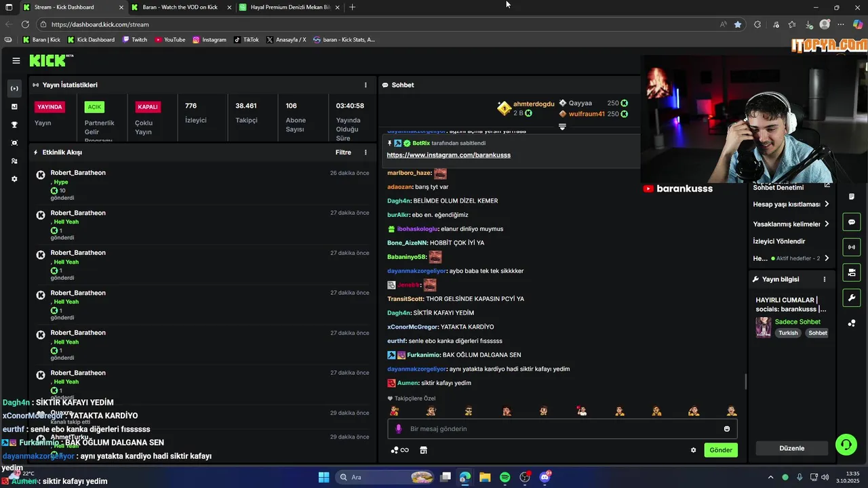868x488 pixels.
Task: Click Robert_Baratheon's Hype 10 gift entry
Action: click(x=203, y=185)
